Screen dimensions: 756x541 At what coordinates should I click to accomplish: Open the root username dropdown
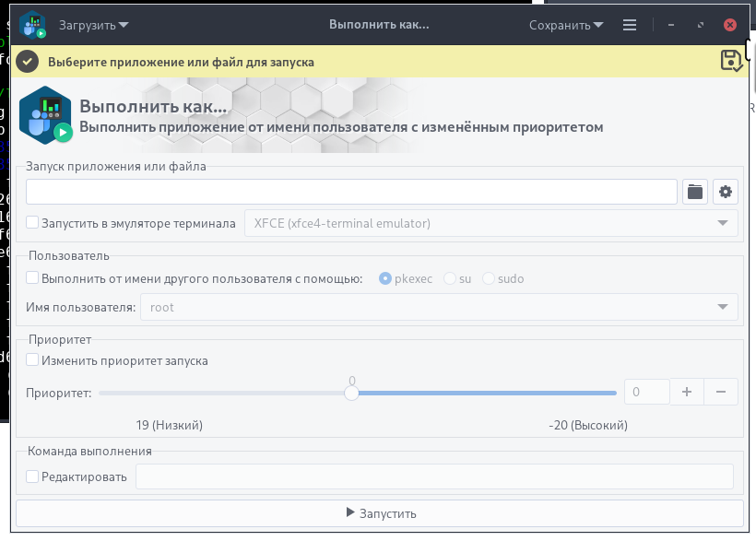439,307
